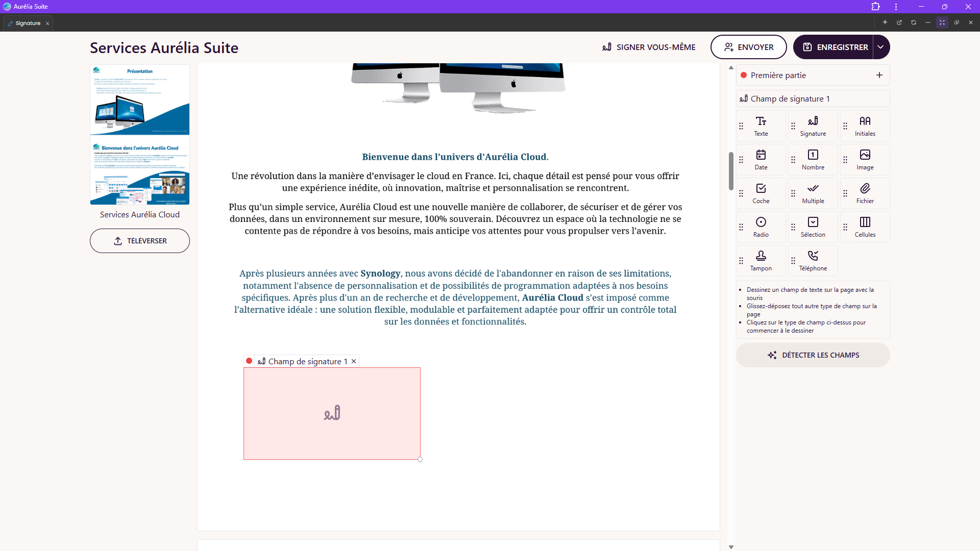The height and width of the screenshot is (551, 980).
Task: Pick the Coche checkbox field type
Action: pyautogui.click(x=761, y=193)
